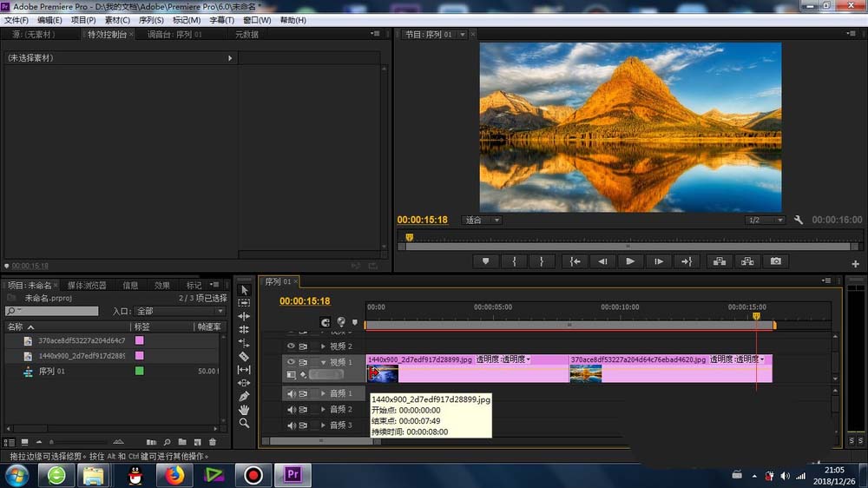This screenshot has height=488, width=868.
Task: Toggle visibility eye of 视频 1 track
Action: point(291,362)
